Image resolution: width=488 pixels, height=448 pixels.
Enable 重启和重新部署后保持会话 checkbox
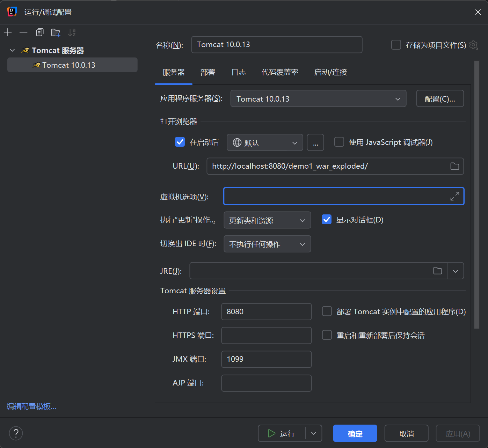(x=327, y=335)
